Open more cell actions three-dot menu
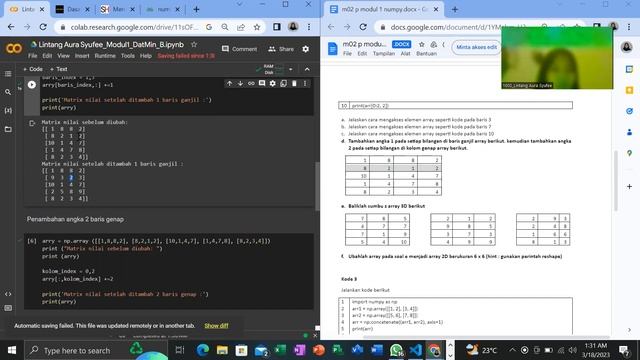 (305, 83)
